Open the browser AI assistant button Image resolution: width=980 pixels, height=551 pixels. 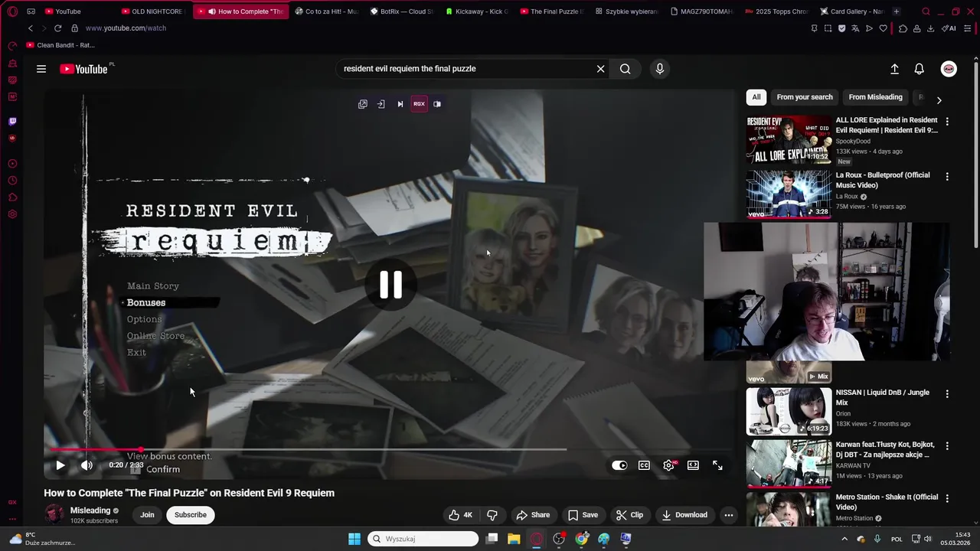(950, 28)
